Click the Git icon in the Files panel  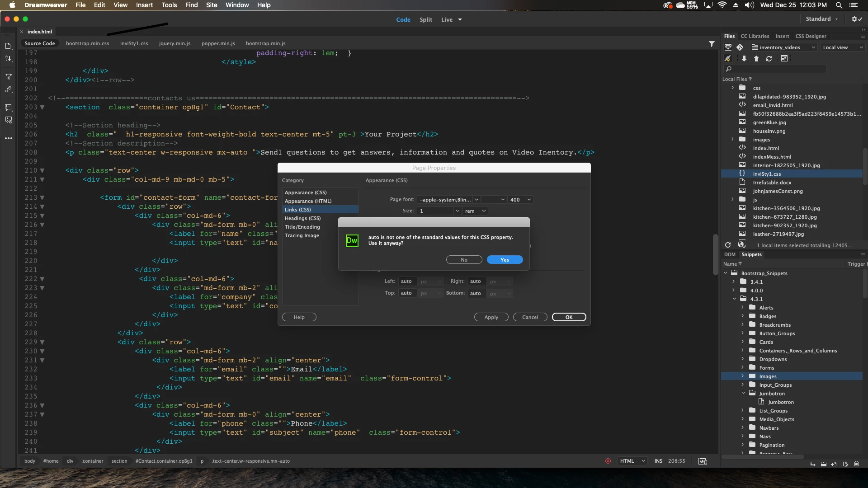[740, 47]
